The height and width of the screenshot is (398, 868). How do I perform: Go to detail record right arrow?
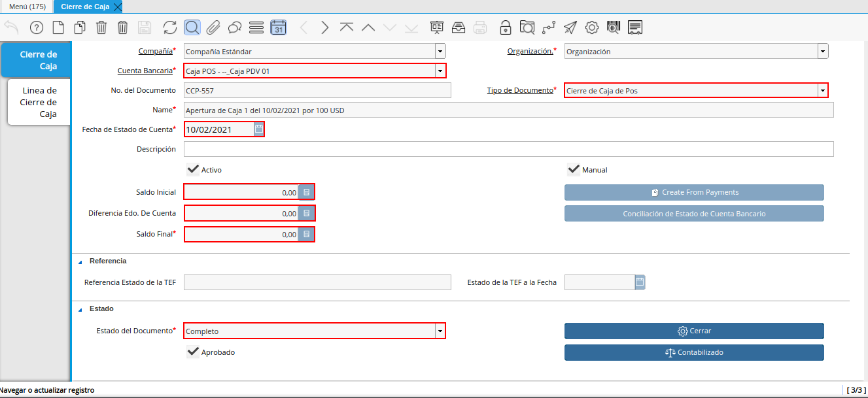point(325,27)
